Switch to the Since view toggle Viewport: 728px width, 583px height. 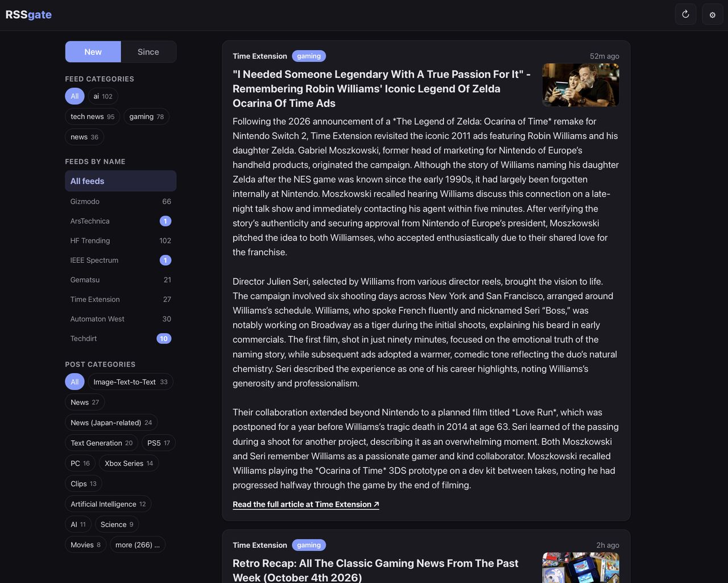[x=148, y=52]
